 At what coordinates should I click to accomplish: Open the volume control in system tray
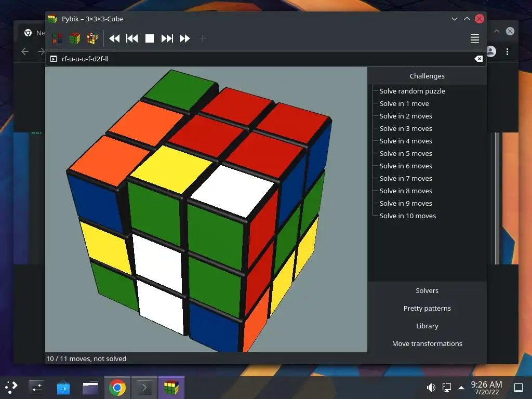431,388
